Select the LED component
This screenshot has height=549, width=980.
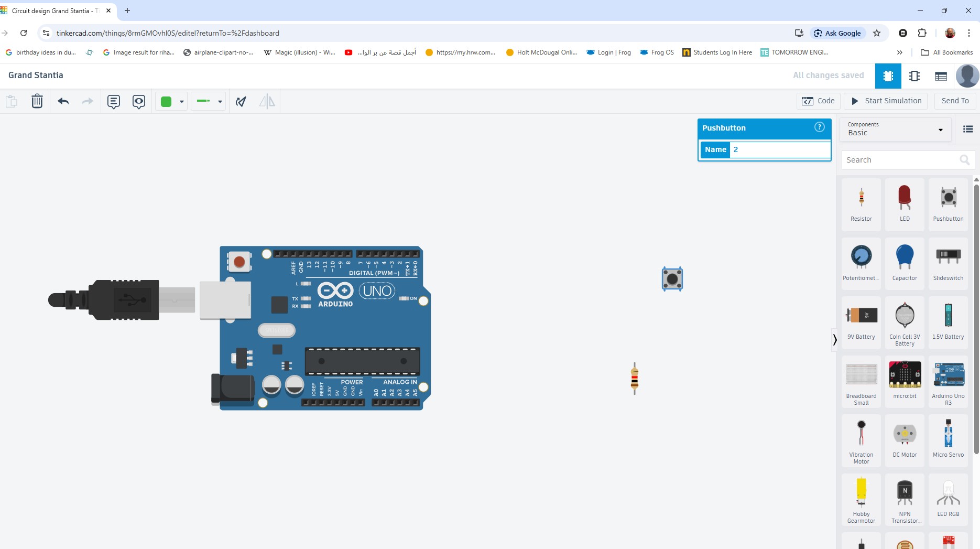coord(905,204)
